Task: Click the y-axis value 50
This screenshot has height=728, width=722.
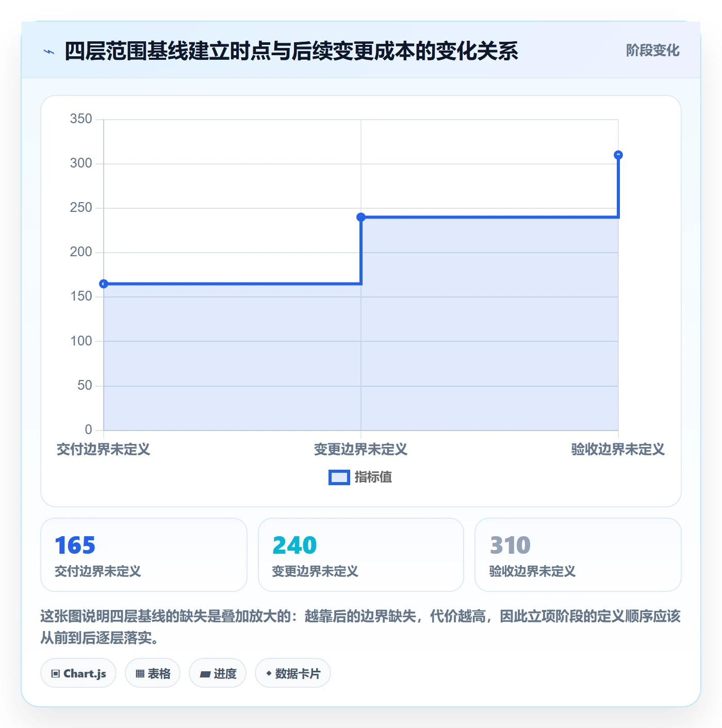Action: pyautogui.click(x=85, y=386)
